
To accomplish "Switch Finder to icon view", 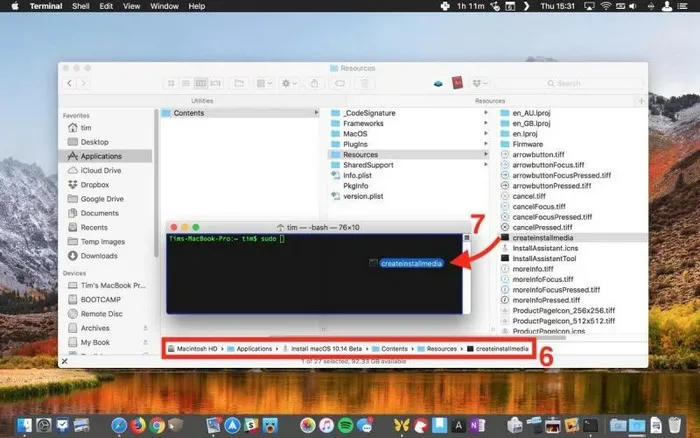I will pyautogui.click(x=171, y=83).
